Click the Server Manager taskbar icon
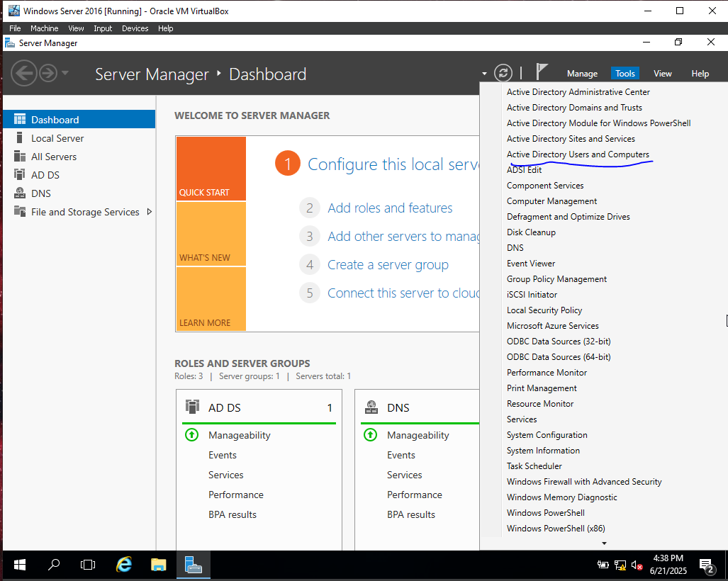This screenshot has width=728, height=581. 193,565
